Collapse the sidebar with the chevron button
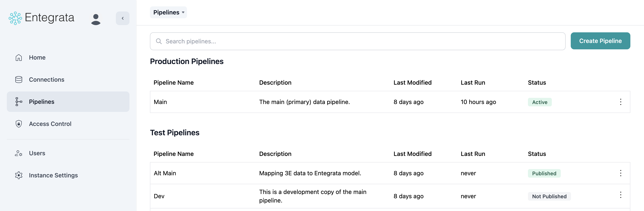 [x=122, y=18]
